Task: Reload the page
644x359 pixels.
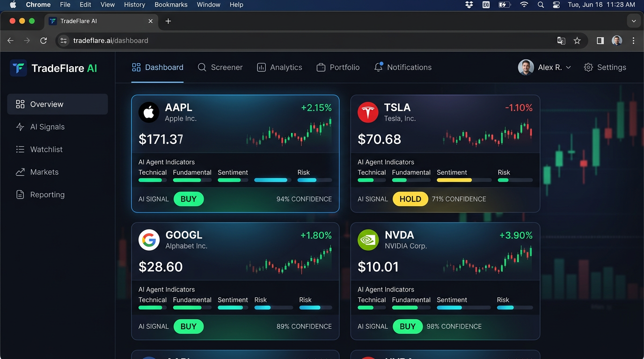Action: tap(44, 41)
